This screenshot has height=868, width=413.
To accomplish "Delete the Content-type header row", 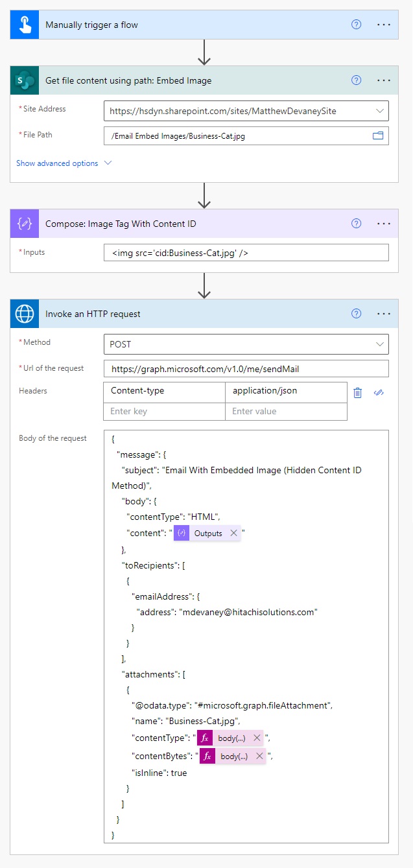I will click(358, 392).
